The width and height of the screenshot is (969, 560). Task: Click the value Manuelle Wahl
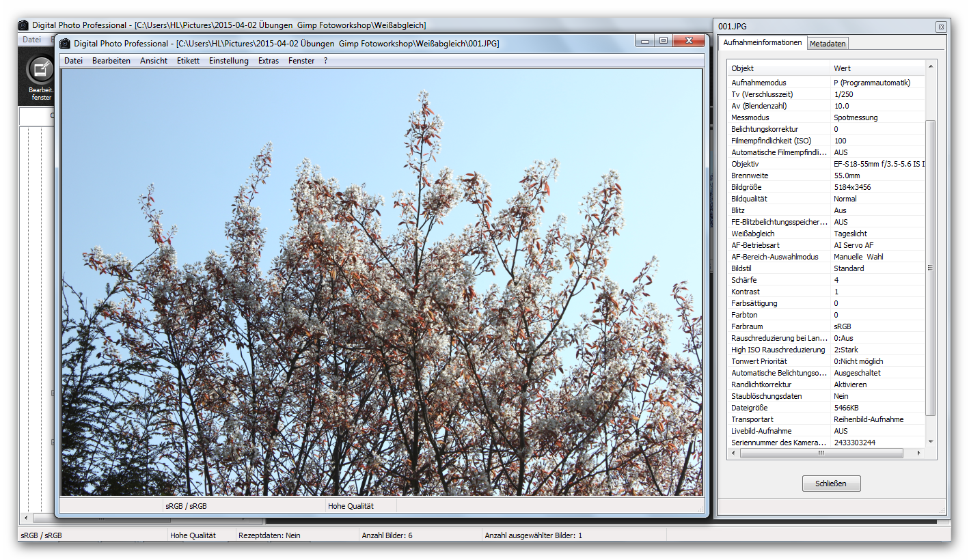coord(858,257)
